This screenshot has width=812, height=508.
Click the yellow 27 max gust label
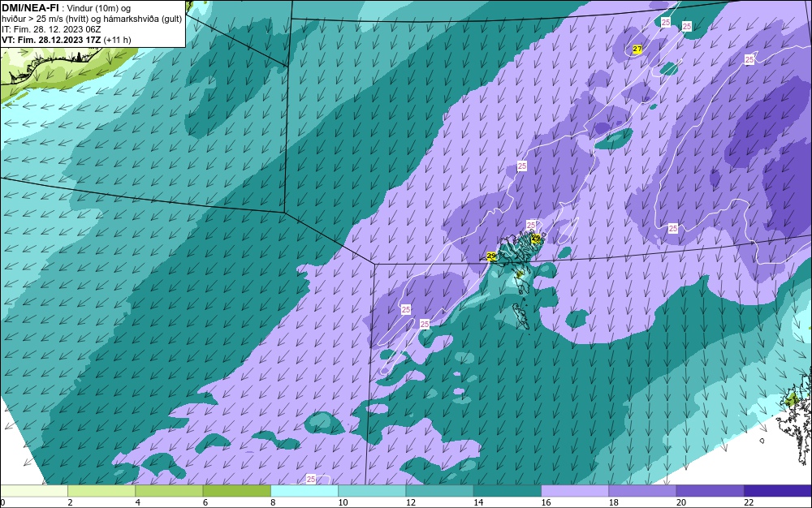[637, 50]
